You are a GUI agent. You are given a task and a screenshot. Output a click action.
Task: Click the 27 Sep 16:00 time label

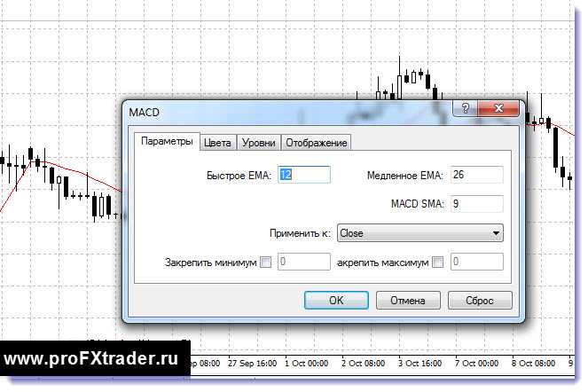[x=253, y=363]
